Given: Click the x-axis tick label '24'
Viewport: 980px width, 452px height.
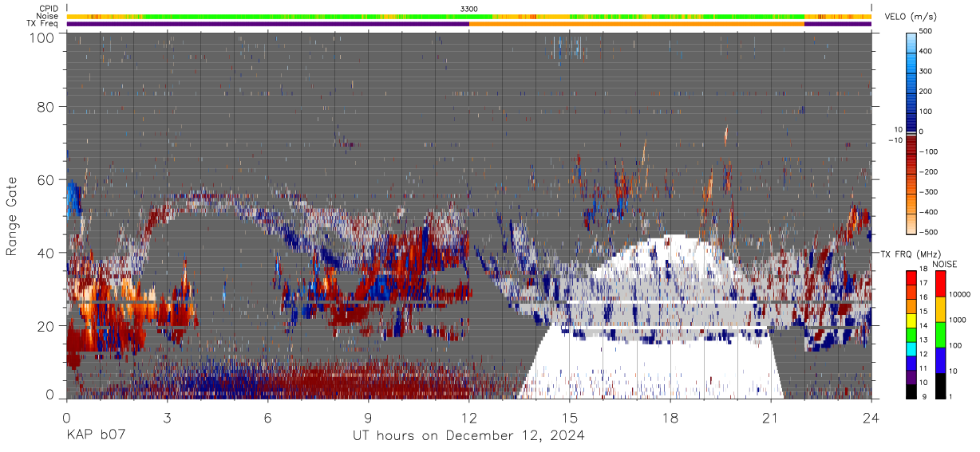Looking at the screenshot, I should [871, 417].
